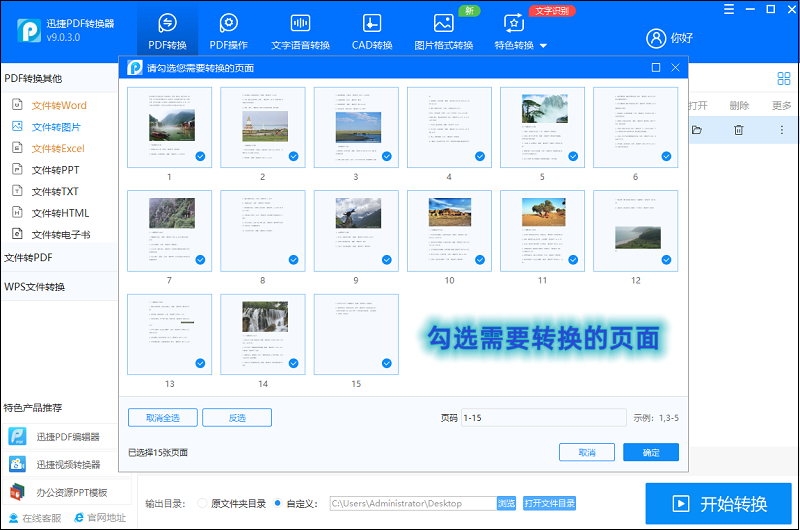The width and height of the screenshot is (800, 530).
Task: Click the trash delete icon in file row
Action: 738,130
